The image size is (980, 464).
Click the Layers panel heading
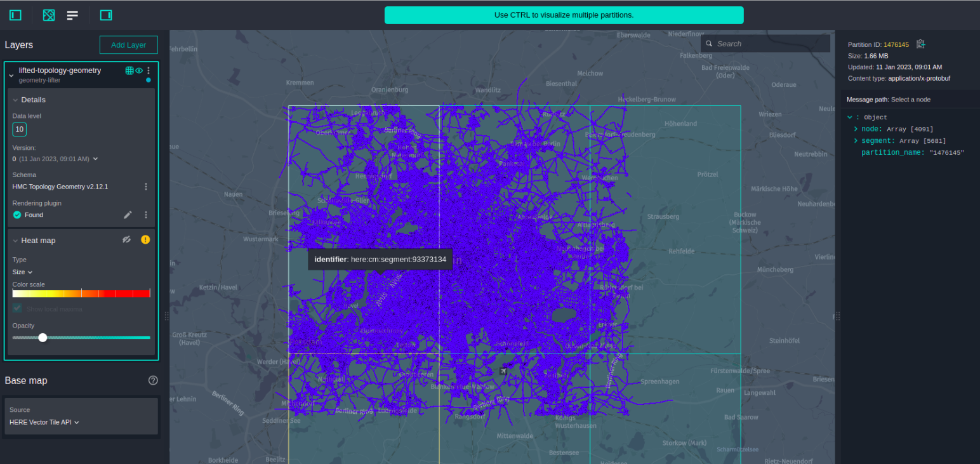pos(19,45)
